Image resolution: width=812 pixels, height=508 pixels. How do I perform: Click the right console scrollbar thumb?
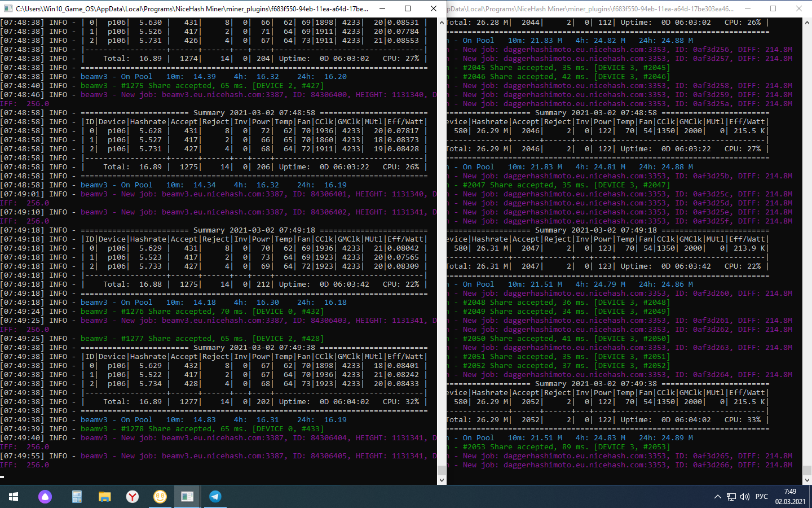coord(807,470)
